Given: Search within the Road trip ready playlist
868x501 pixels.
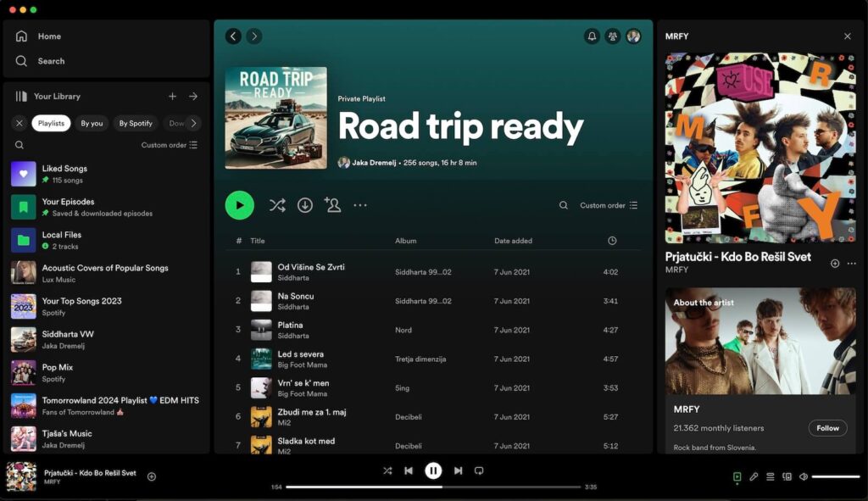Looking at the screenshot, I should tap(564, 205).
